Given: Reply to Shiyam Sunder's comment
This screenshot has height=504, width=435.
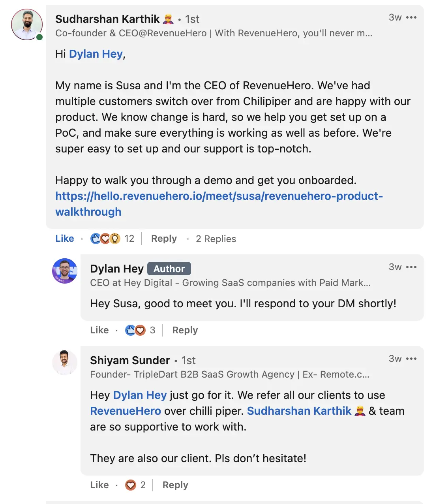Looking at the screenshot, I should click(x=174, y=485).
